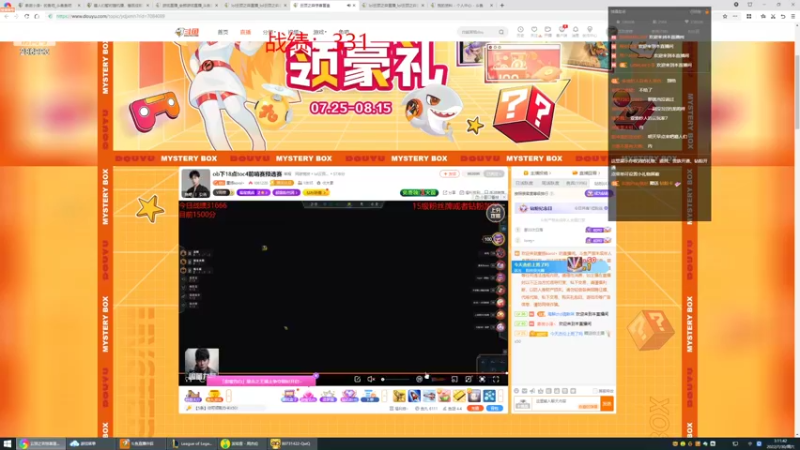Image resolution: width=800 pixels, height=450 pixels.
Task: Open the 直播回放 tab in the chat panel
Action: 586,173
